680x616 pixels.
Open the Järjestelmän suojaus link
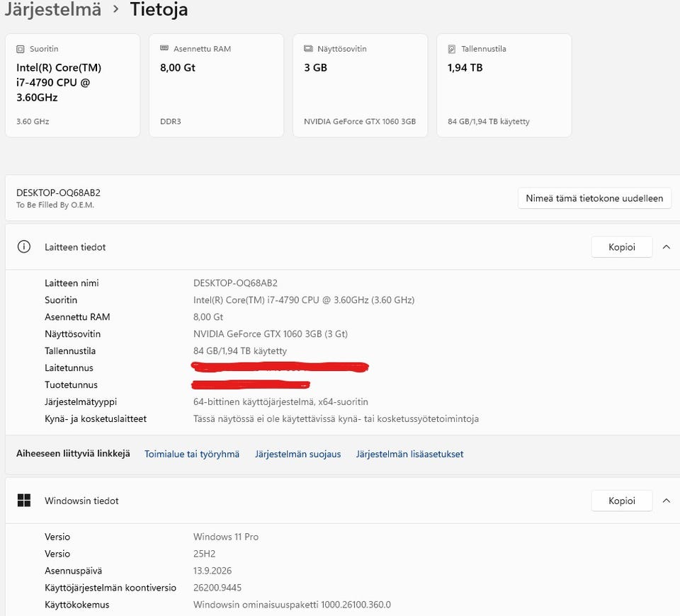point(298,454)
